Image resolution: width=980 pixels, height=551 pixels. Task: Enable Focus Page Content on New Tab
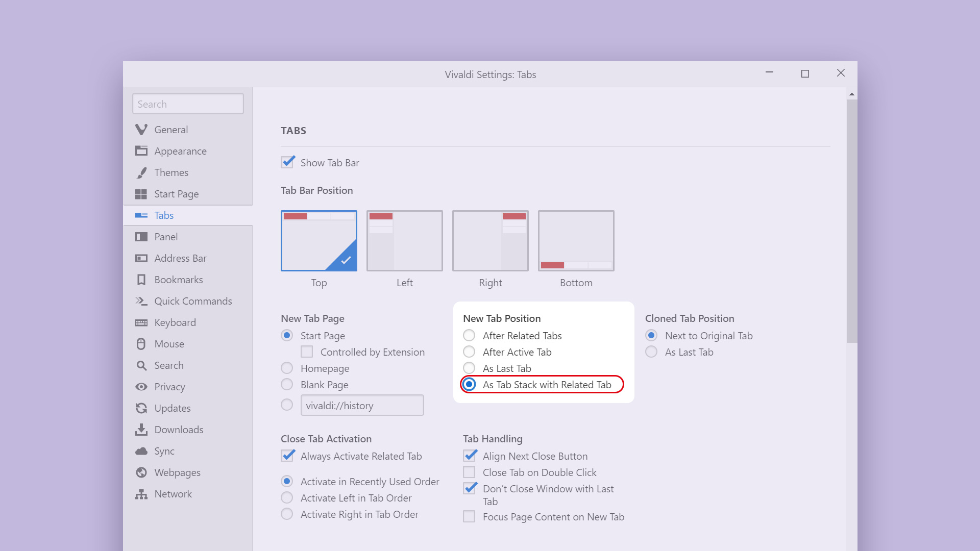(x=472, y=516)
